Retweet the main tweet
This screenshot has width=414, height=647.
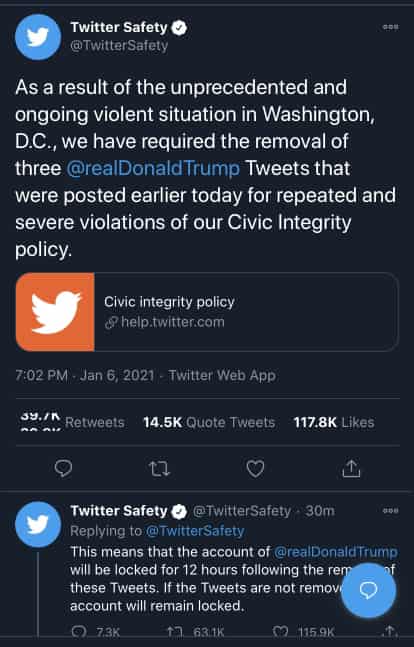pyautogui.click(x=159, y=469)
